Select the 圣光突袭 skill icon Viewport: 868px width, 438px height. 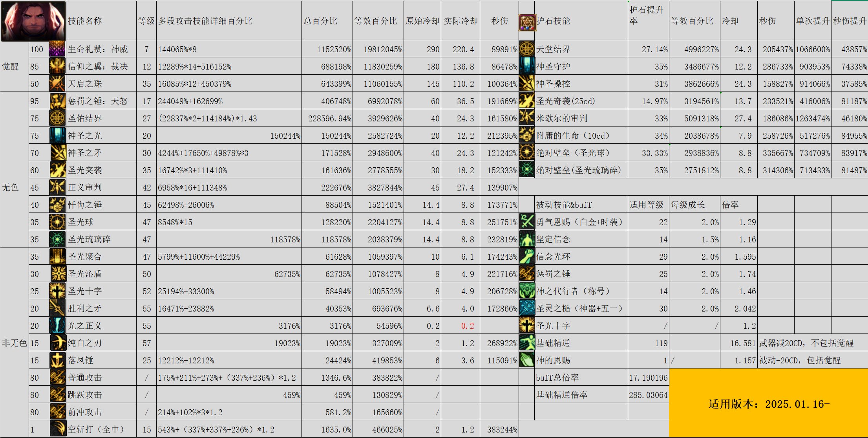(58, 170)
